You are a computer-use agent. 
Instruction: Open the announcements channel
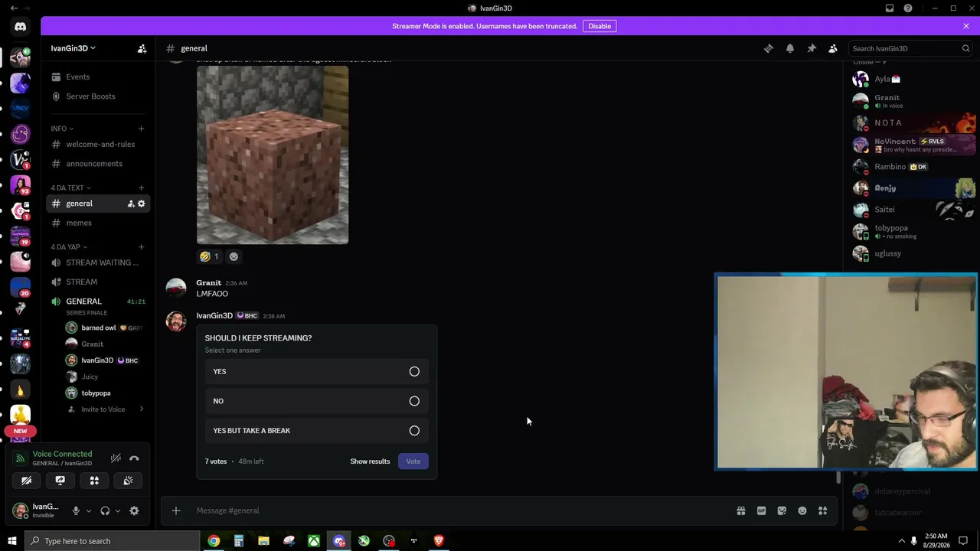coord(98,164)
